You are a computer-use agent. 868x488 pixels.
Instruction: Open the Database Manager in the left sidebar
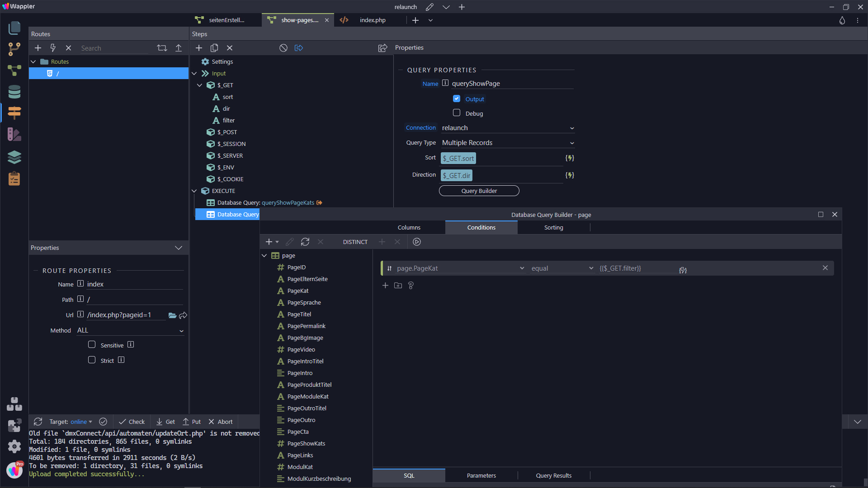pos(14,91)
